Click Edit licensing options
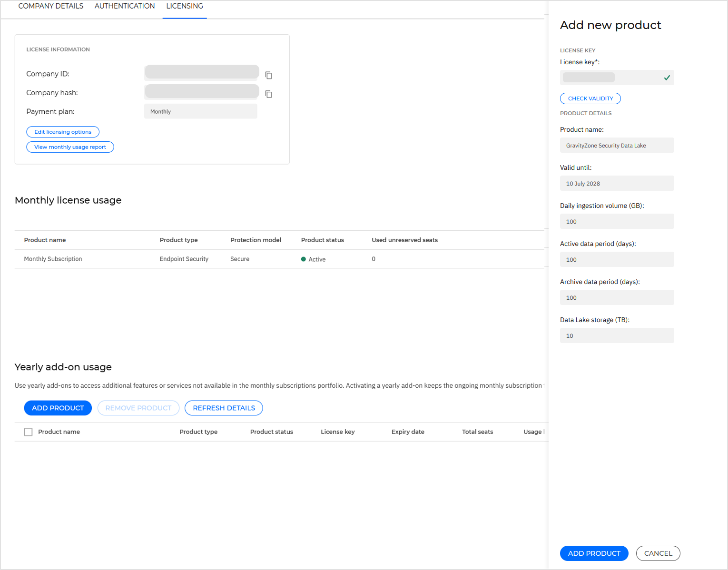 (x=62, y=132)
